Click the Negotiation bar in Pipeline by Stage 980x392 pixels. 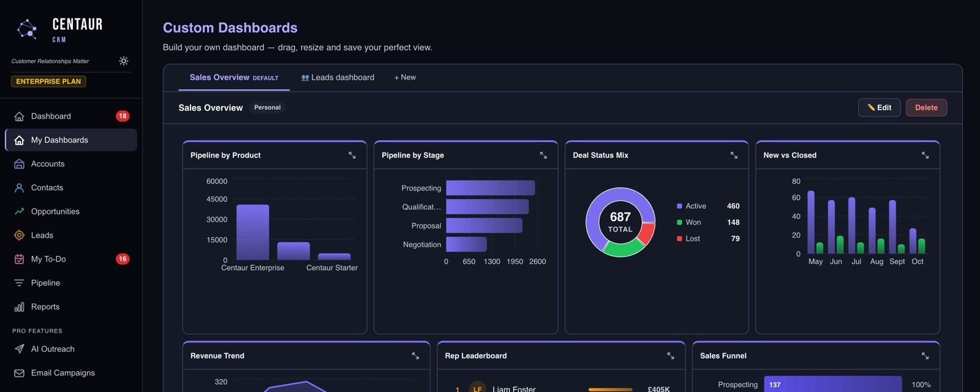tap(467, 244)
